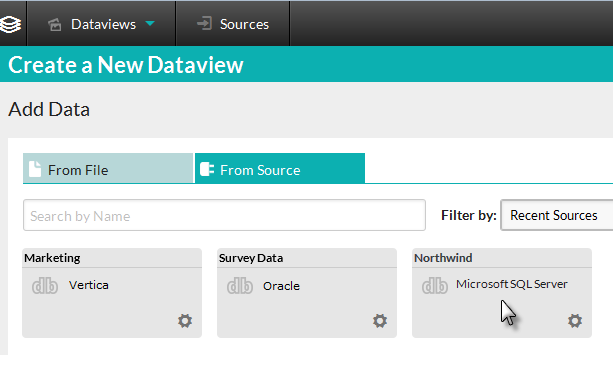Click the Filter by label
The width and height of the screenshot is (613, 384).
[x=469, y=215]
